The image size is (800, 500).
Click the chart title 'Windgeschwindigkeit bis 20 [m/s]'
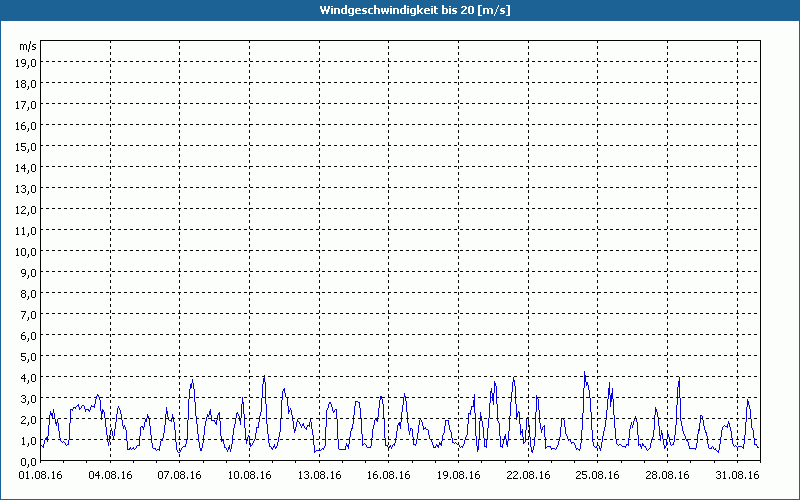coord(415,10)
